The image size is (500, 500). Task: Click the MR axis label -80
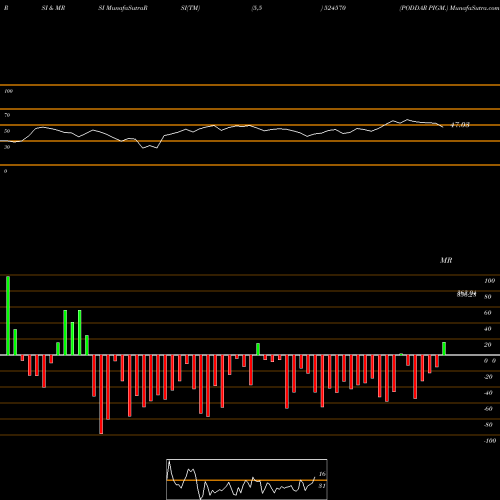pos(488,425)
